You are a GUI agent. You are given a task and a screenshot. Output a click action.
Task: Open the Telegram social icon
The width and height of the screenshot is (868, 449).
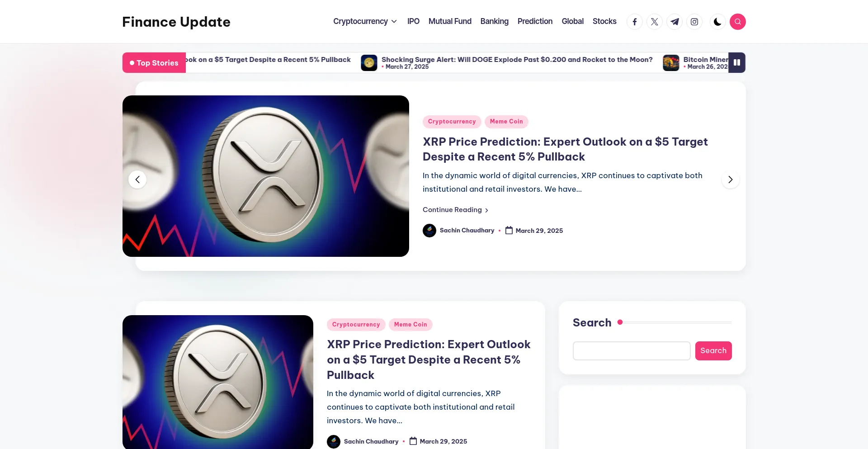coord(674,22)
